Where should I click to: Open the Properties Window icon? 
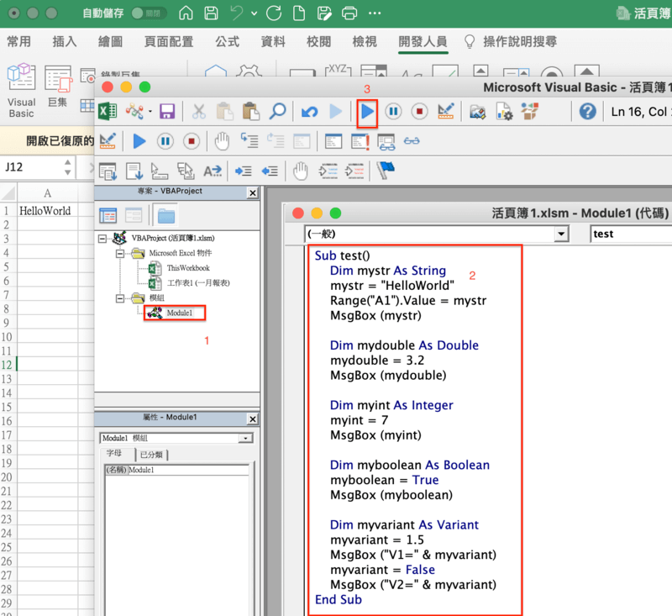click(x=503, y=113)
